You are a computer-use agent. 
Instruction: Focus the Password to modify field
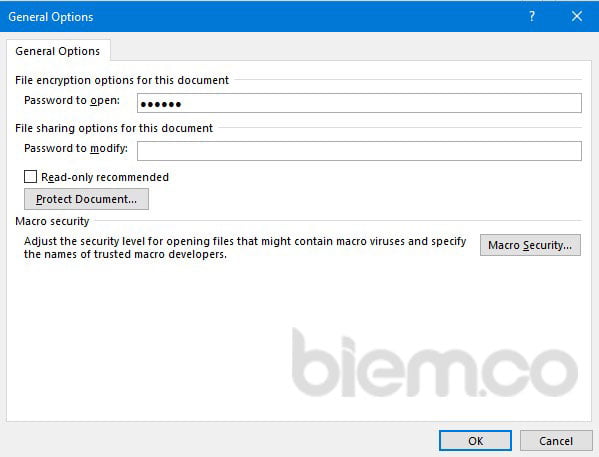359,151
